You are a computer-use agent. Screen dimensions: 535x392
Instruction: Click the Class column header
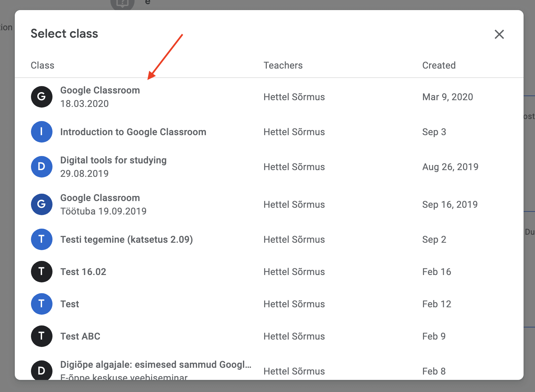point(42,65)
